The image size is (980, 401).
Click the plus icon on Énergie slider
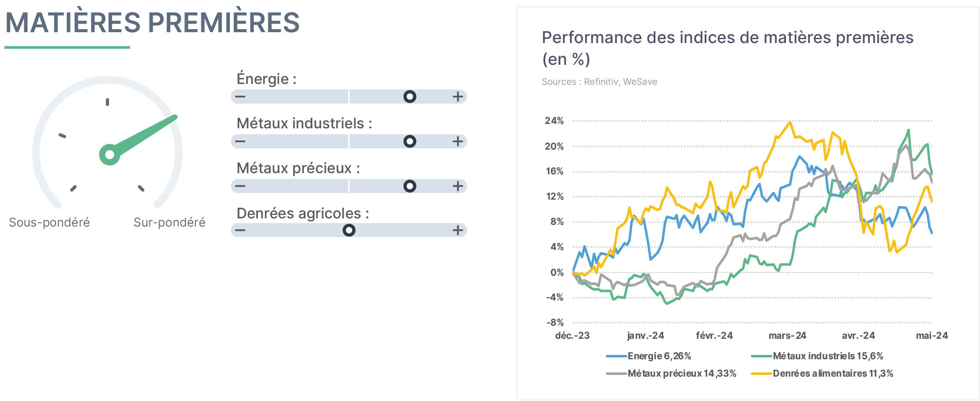[x=457, y=97]
